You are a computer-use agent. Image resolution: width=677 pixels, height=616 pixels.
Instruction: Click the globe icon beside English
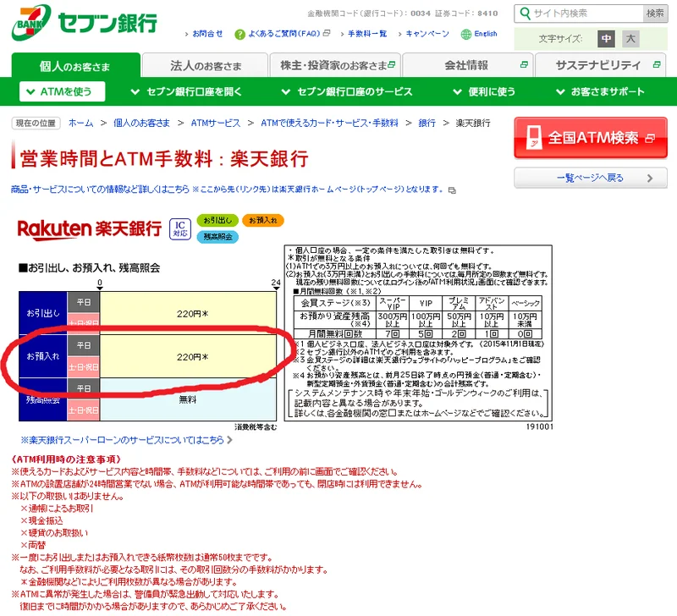[x=466, y=34]
